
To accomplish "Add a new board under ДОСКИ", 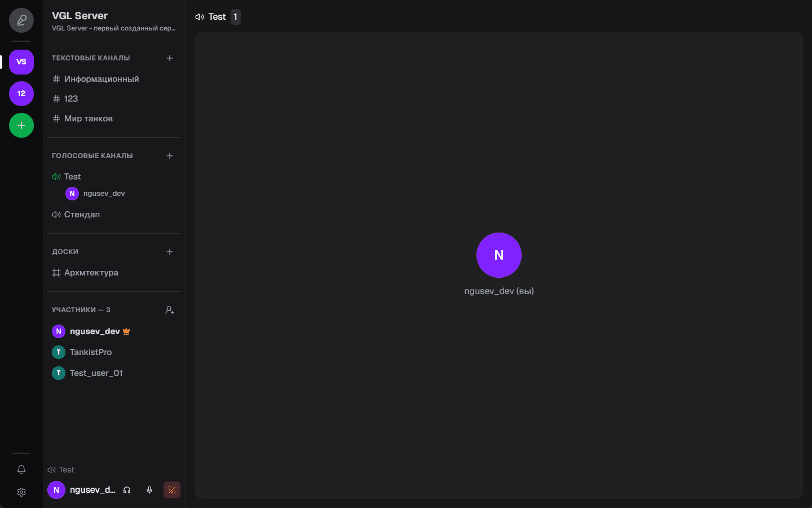I will 170,252.
